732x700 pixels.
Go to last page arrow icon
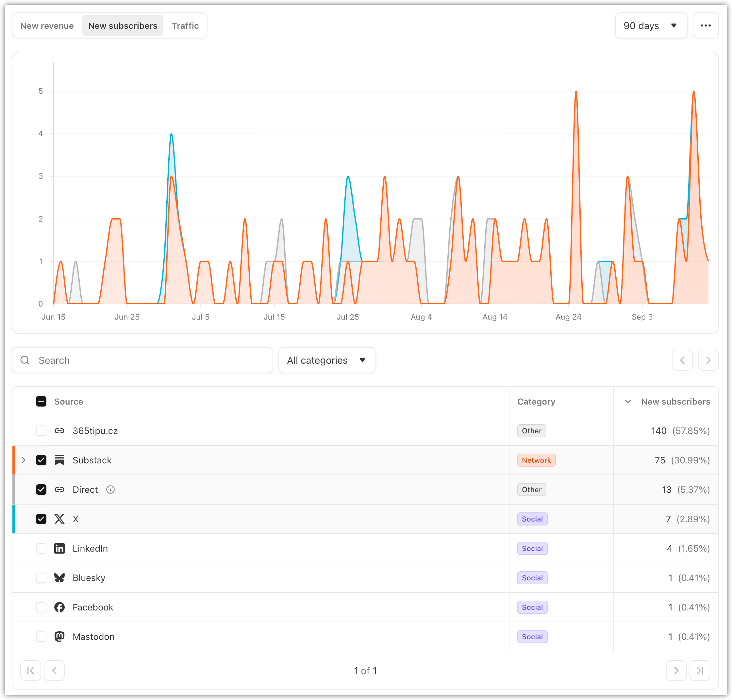tap(700, 671)
